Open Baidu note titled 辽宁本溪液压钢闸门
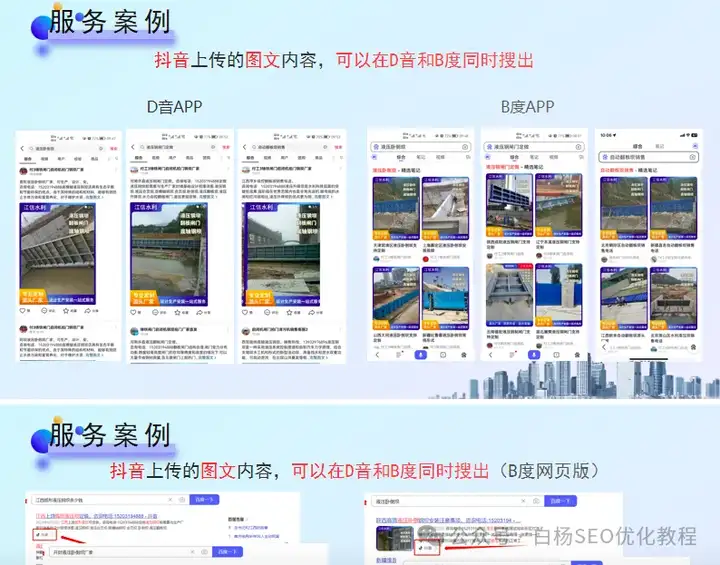720x565 pixels. click(558, 244)
